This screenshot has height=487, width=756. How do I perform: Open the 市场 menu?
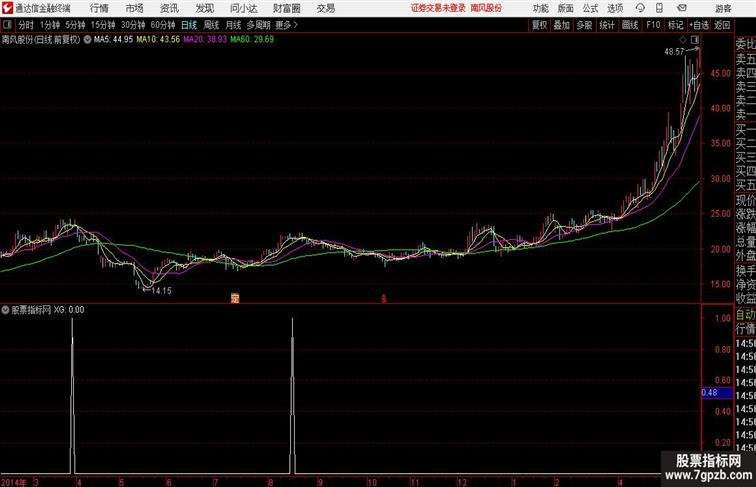pos(135,8)
